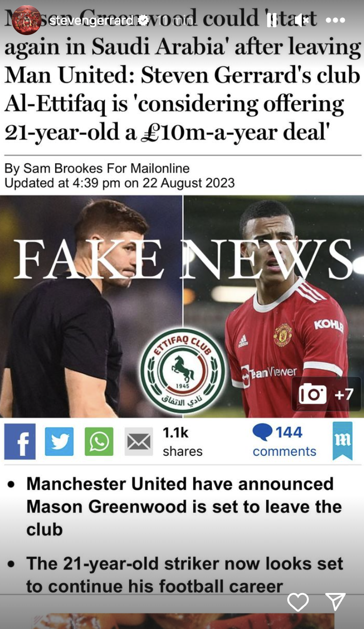Screen dimensions: 364x629
Task: Click the blue Mail bookmark ribbon icon
Action: tap(342, 441)
